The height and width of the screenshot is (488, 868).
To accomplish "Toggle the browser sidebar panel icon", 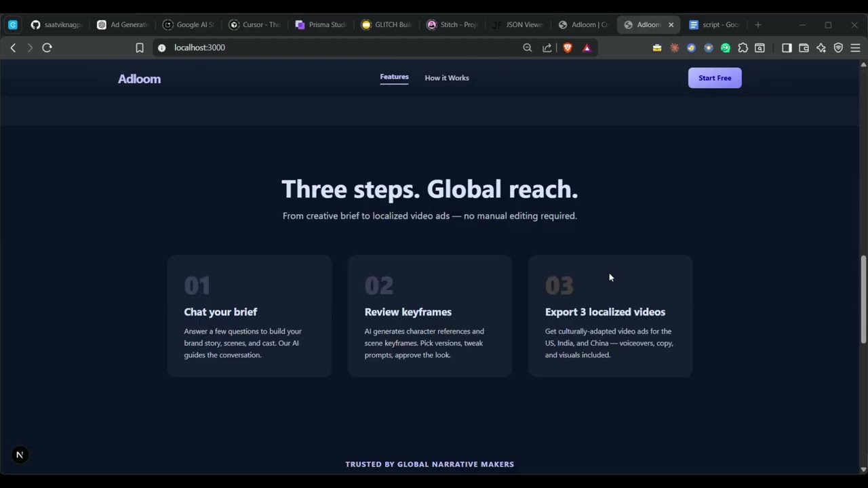I will point(787,47).
